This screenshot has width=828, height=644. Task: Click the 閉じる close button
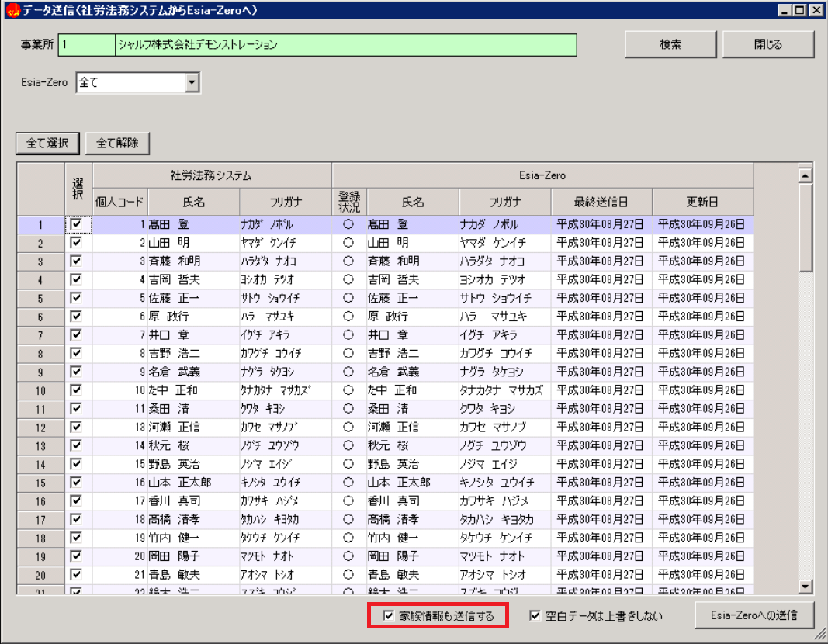coord(767,44)
